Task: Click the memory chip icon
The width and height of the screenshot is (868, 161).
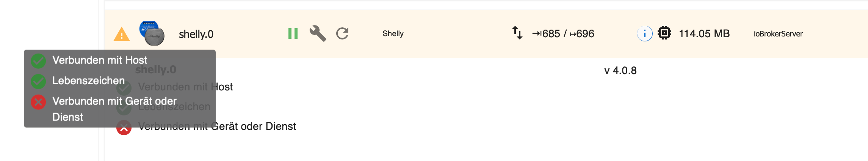Action: pos(664,33)
